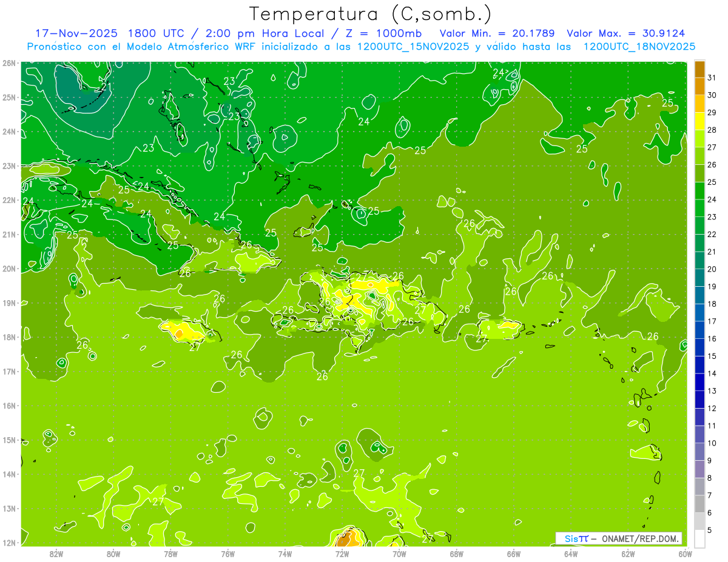728x562 pixels.
Task: Click the legend swatch between 25 and 26
Action: (699, 173)
